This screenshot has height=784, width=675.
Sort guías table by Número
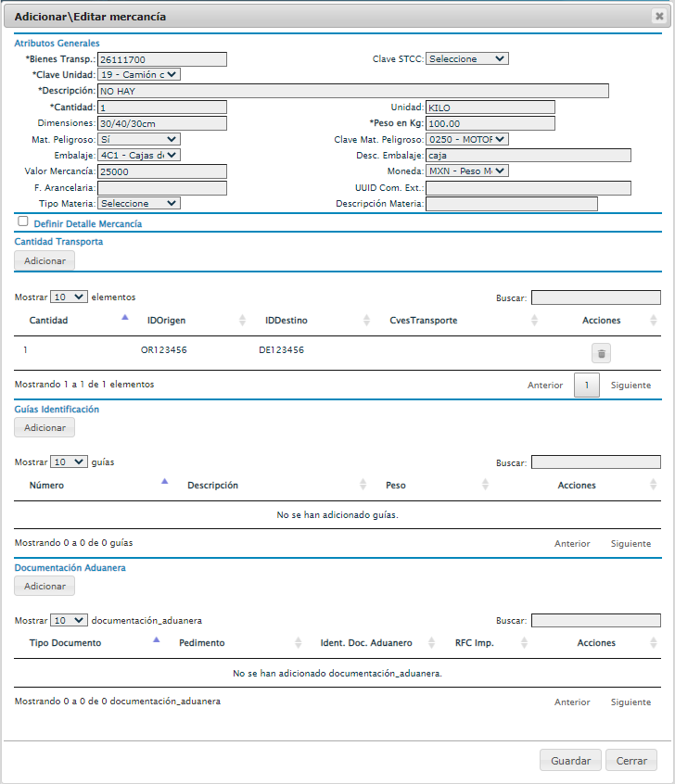tap(164, 482)
